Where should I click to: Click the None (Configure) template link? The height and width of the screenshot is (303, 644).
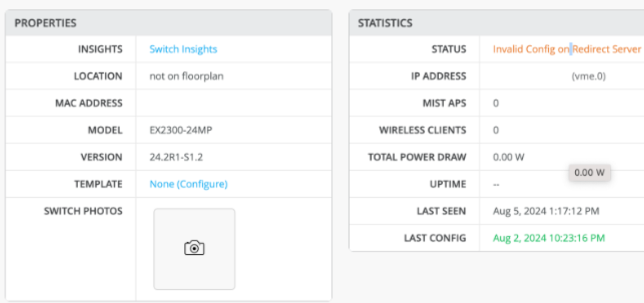coord(188,184)
